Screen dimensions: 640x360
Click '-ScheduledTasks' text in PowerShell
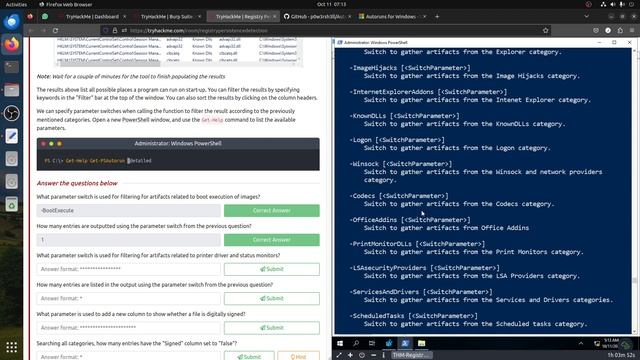pos(377,316)
